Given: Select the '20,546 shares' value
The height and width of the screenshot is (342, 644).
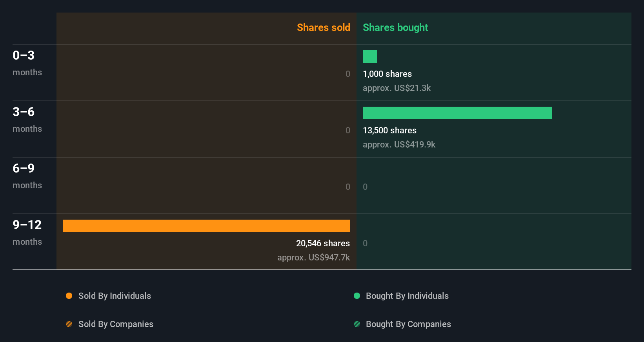Looking at the screenshot, I should (323, 243).
